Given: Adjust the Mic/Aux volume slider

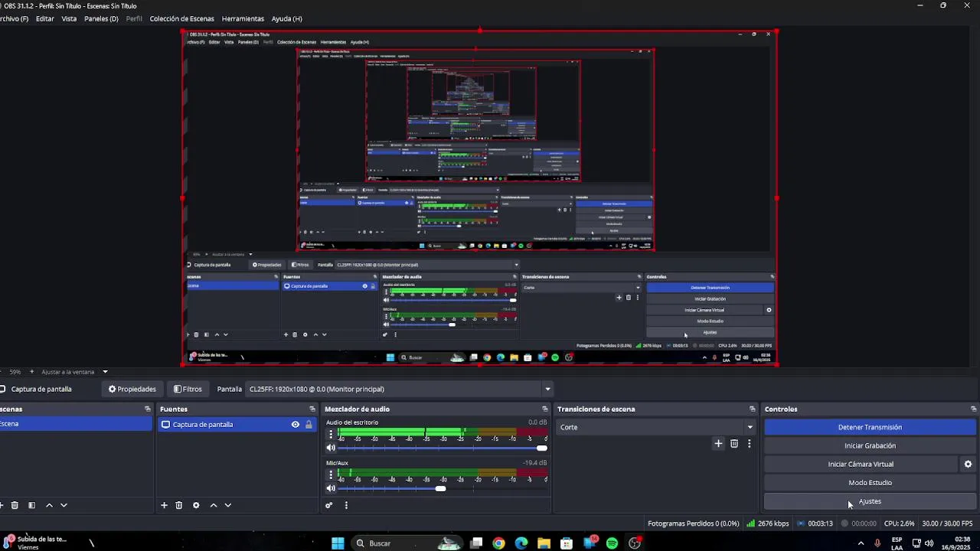Looking at the screenshot, I should coord(443,488).
